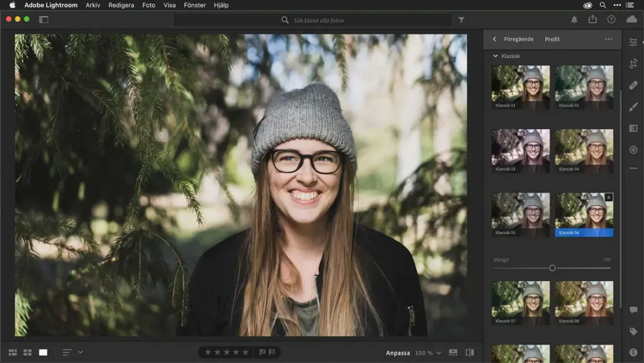644x363 pixels.
Task: Open the Keywords tag panel icon
Action: pos(633,331)
